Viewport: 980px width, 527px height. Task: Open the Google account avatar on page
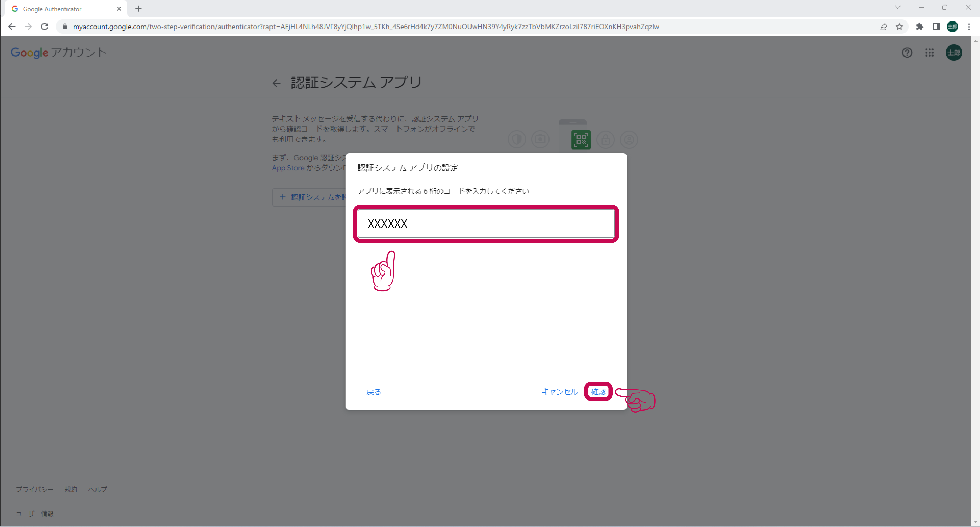tap(954, 53)
